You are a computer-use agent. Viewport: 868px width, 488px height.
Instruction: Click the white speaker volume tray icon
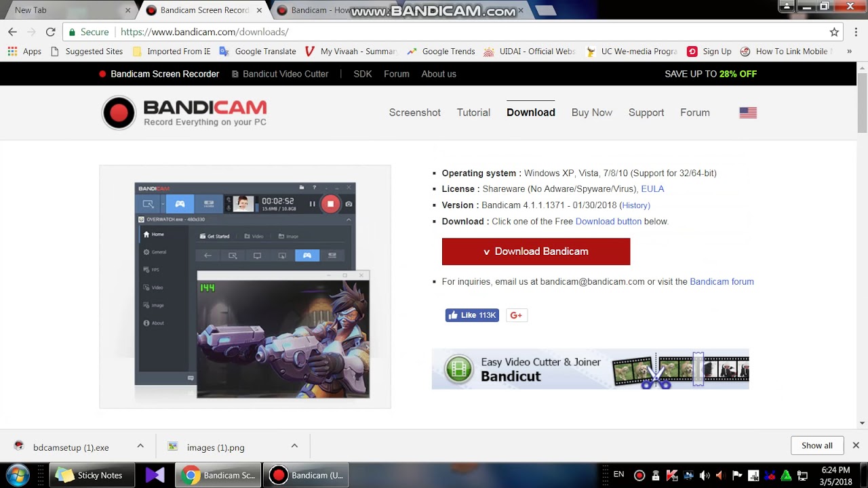[x=705, y=475]
